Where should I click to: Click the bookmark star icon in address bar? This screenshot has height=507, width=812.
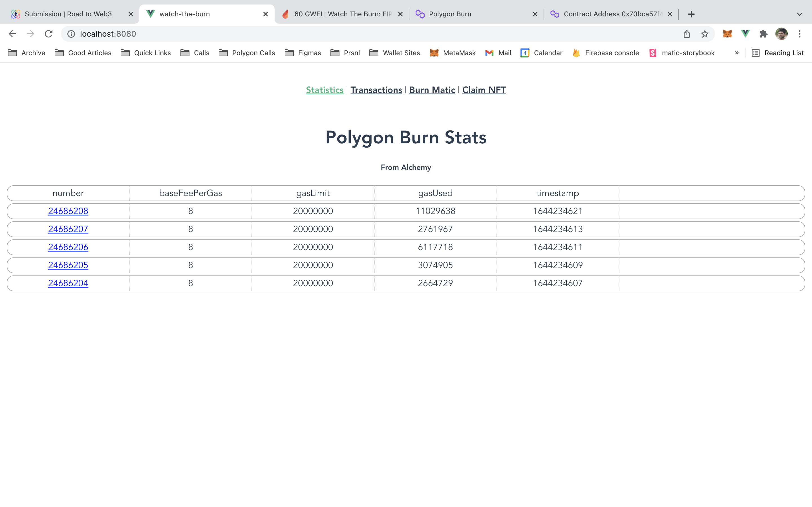tap(705, 34)
